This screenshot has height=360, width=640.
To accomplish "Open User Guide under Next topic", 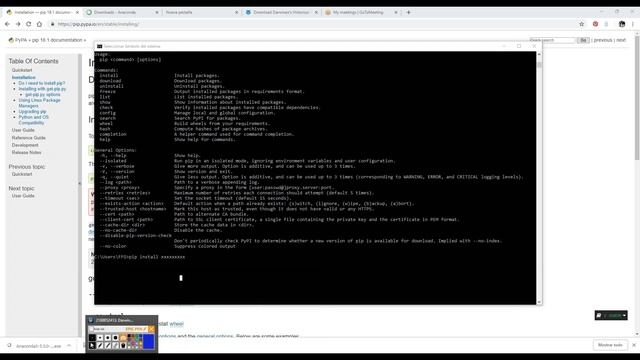I will [x=23, y=196].
